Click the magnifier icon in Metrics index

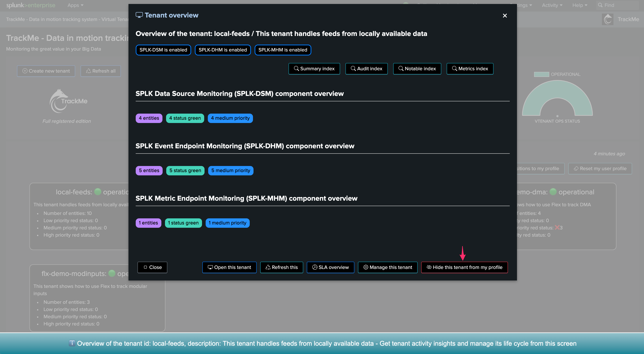454,68
